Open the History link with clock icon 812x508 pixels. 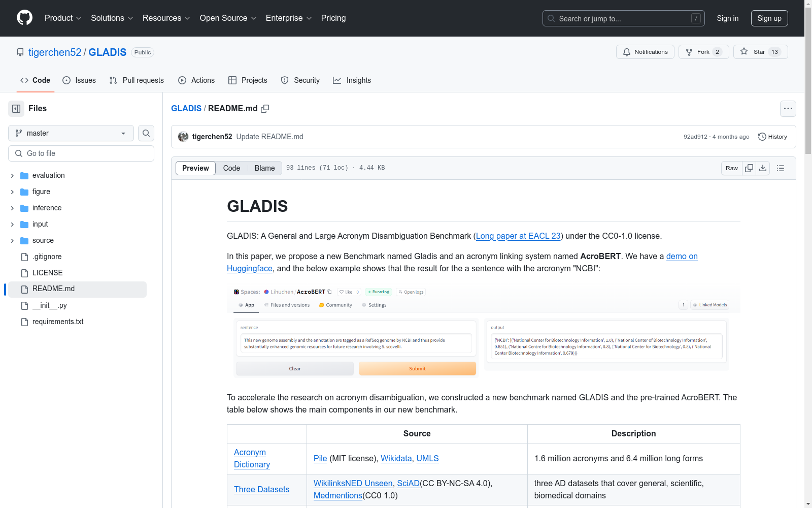pos(772,137)
